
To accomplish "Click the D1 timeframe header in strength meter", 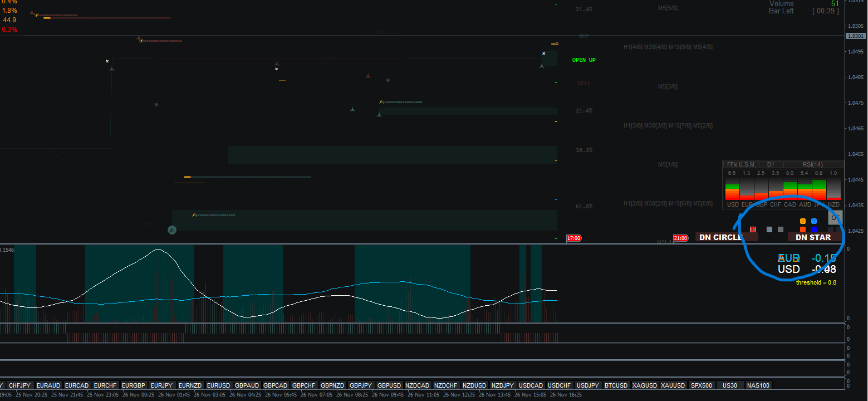I will pyautogui.click(x=771, y=164).
